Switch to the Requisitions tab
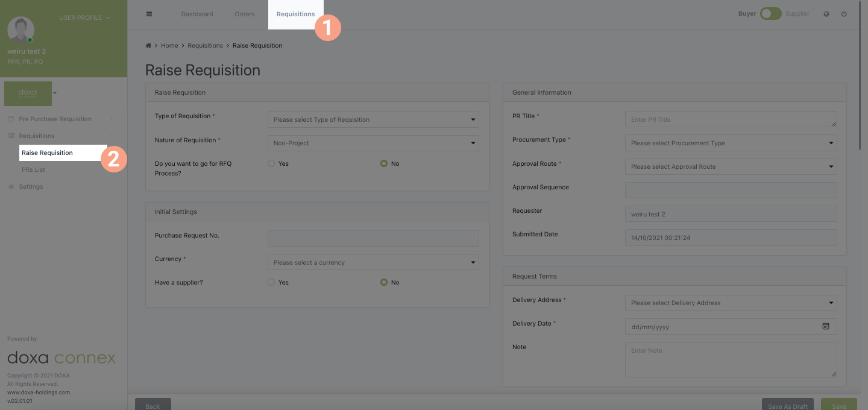The image size is (868, 410). (x=295, y=14)
